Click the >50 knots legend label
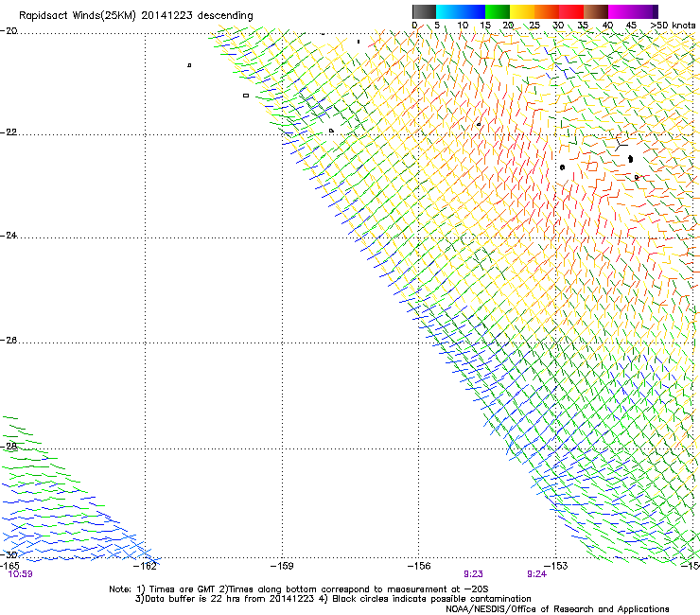This screenshot has height=615, width=700. click(673, 26)
